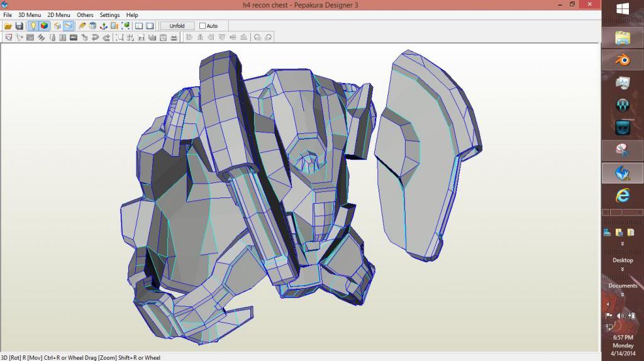Click the Desktop toolbar label
Image resolution: width=644 pixels, height=361 pixels.
[623, 260]
